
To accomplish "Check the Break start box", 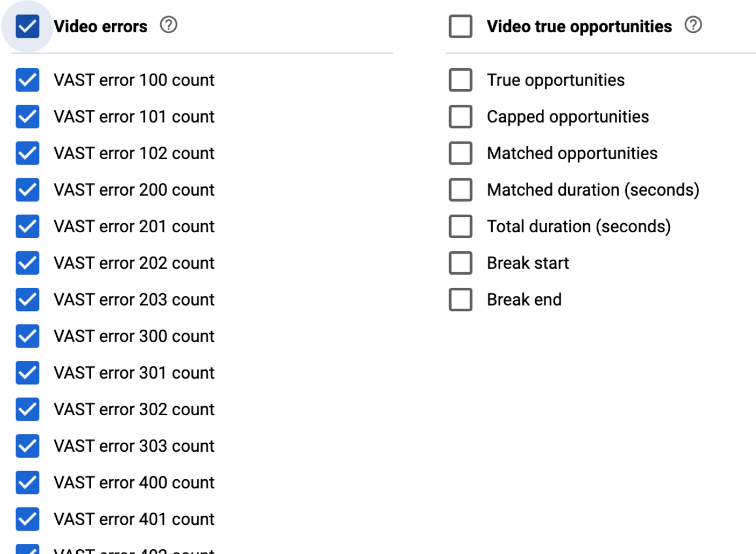I will [461, 263].
